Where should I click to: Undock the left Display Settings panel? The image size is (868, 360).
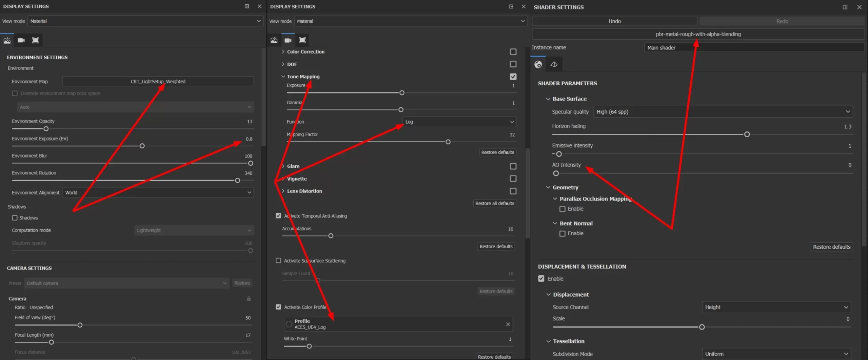[x=247, y=6]
